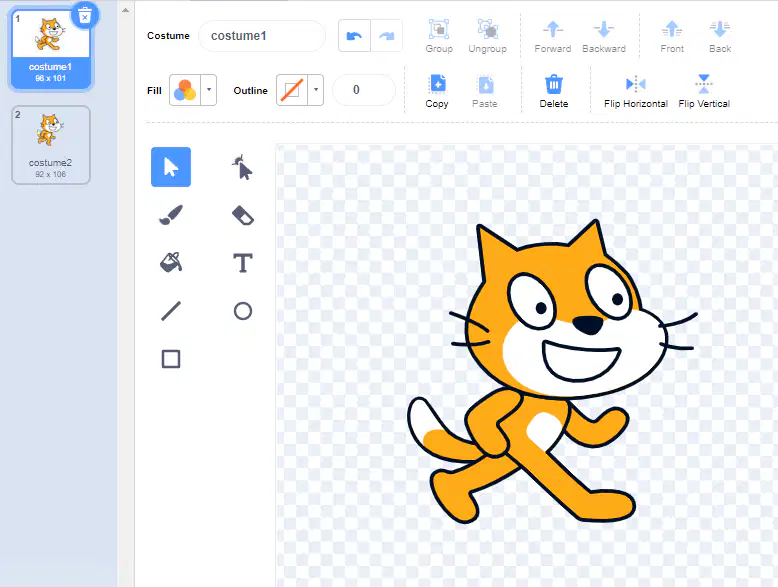The image size is (778, 587).
Task: Send selection to Back
Action: pyautogui.click(x=720, y=36)
